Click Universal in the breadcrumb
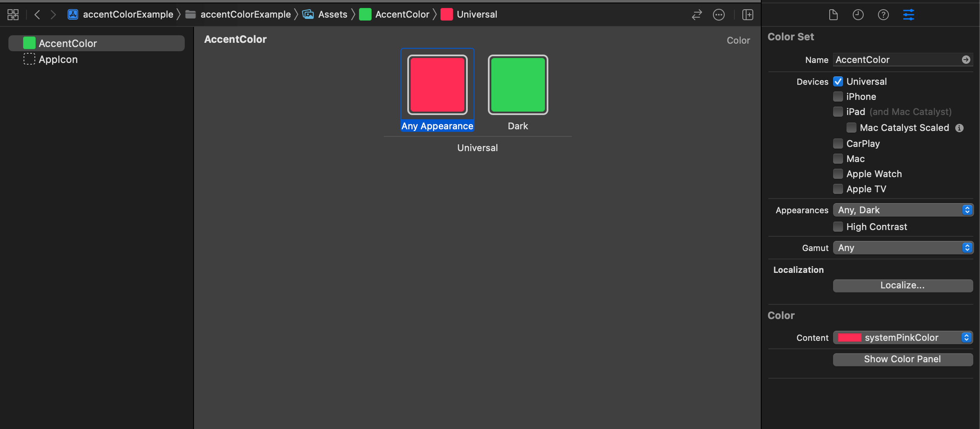The image size is (980, 429). 477,15
